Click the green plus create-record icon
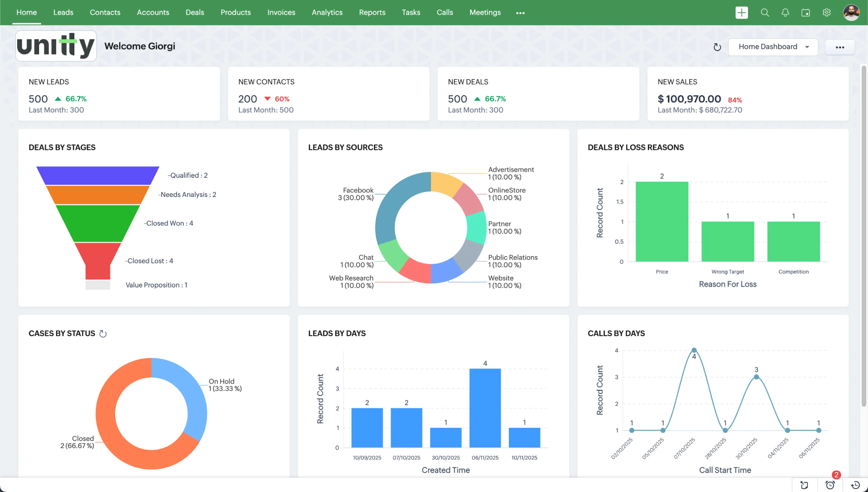This screenshot has width=868, height=492. 742,13
